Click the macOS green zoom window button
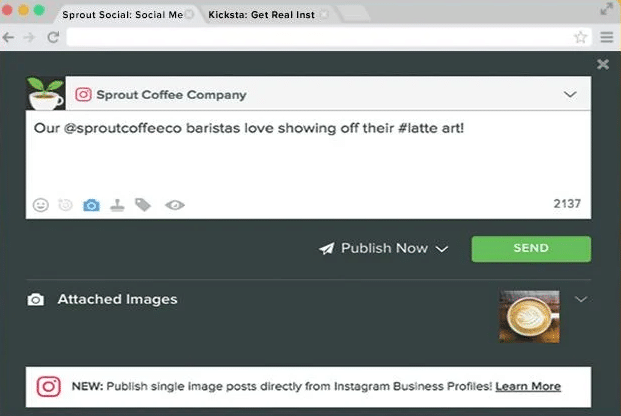The width and height of the screenshot is (621, 416). (x=39, y=10)
